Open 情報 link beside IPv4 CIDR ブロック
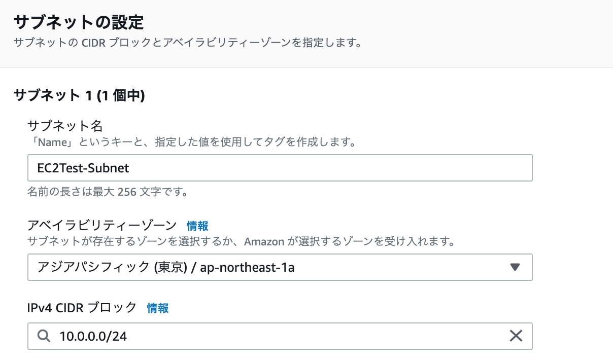 click(x=158, y=308)
